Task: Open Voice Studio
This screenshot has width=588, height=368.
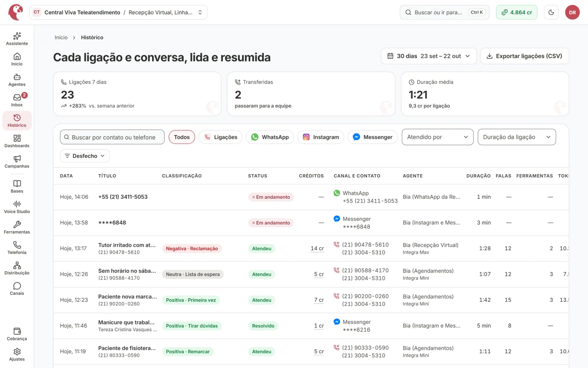Action: click(17, 207)
